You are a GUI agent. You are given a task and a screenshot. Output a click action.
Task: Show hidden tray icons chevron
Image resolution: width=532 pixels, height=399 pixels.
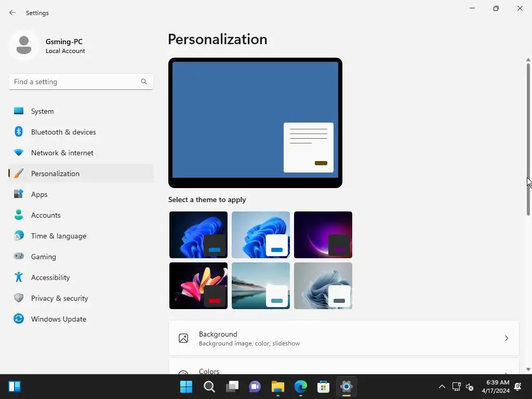442,387
